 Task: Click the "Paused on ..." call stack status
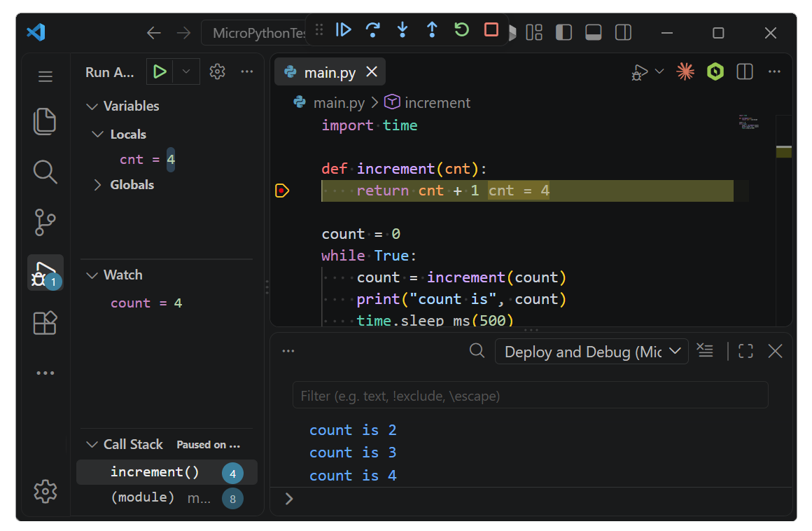pyautogui.click(x=208, y=445)
